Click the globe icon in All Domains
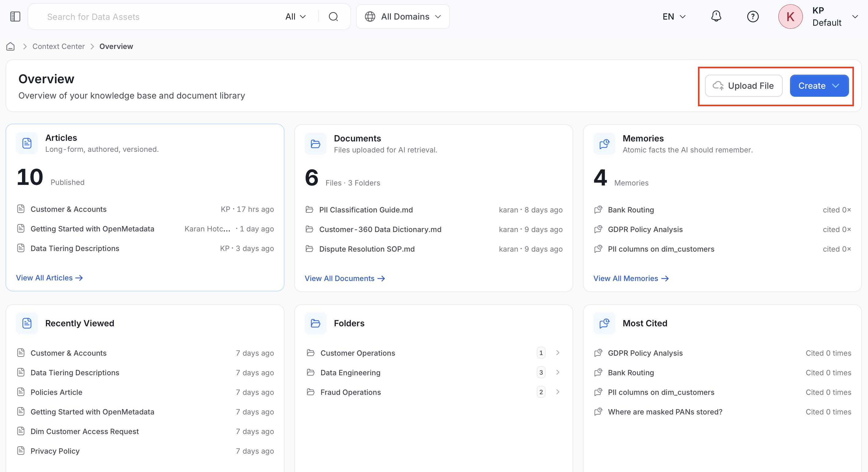The height and width of the screenshot is (472, 868). coord(370,17)
